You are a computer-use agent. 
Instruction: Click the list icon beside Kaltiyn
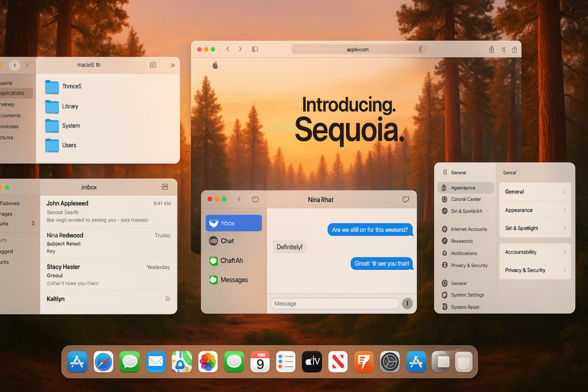[168, 298]
